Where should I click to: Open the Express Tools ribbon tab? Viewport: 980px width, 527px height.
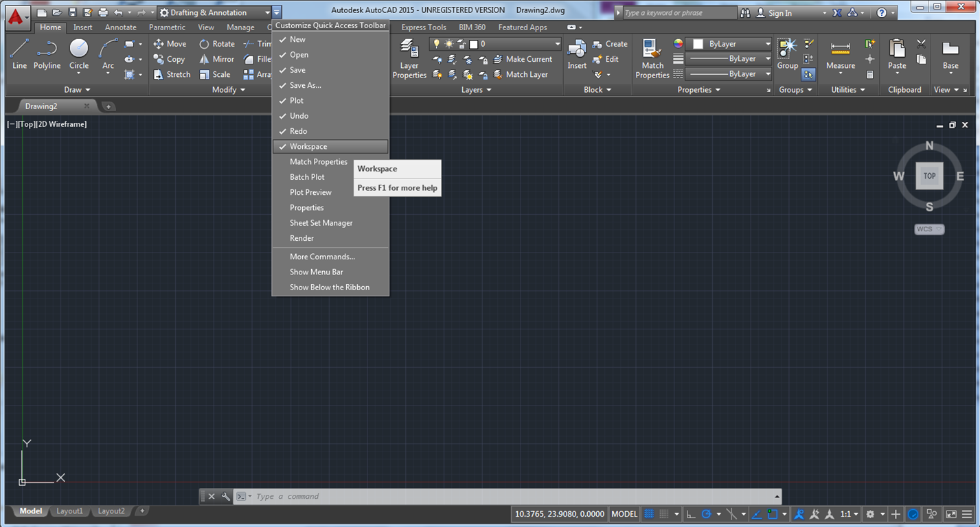pyautogui.click(x=424, y=27)
